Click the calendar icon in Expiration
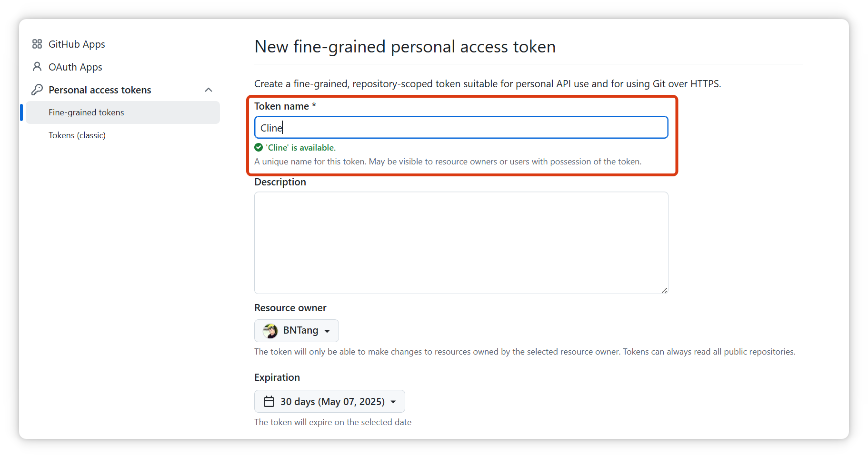The image size is (868, 458). coord(269,402)
